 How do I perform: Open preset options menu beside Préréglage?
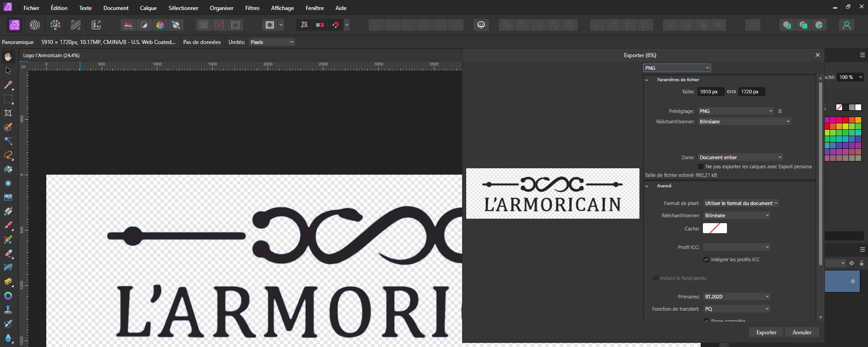(780, 111)
